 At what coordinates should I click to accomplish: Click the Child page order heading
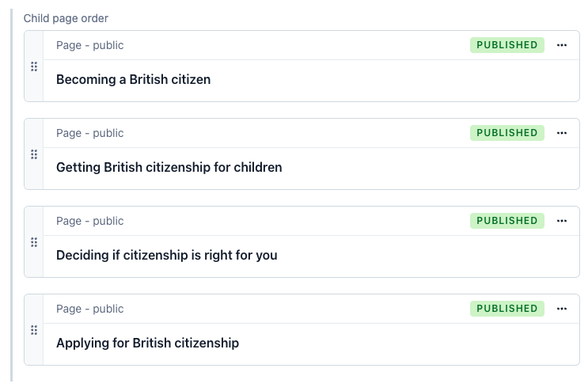click(x=66, y=17)
